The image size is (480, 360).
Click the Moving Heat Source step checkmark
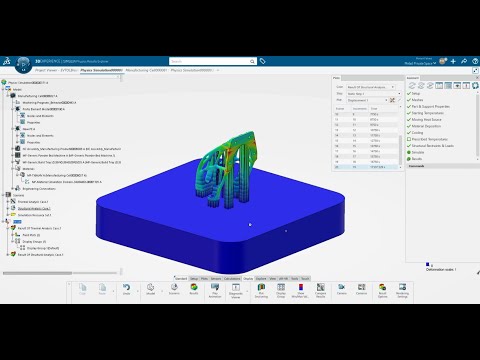pos(409,119)
